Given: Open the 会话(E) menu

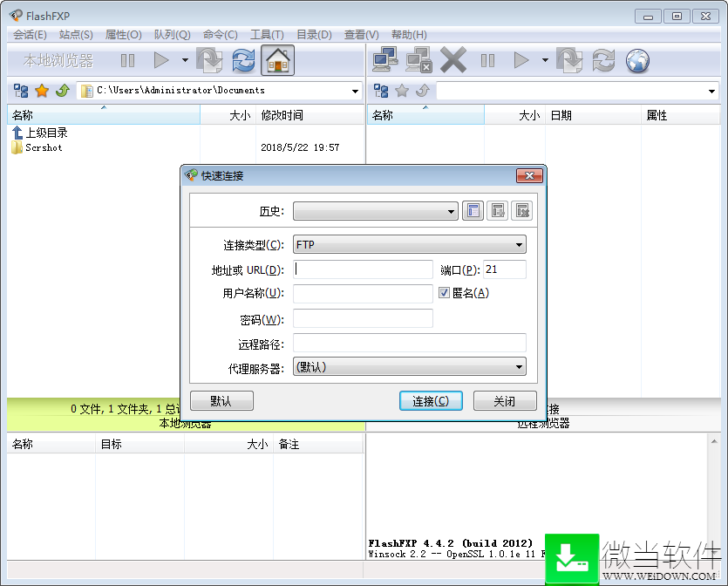Looking at the screenshot, I should click(x=30, y=35).
